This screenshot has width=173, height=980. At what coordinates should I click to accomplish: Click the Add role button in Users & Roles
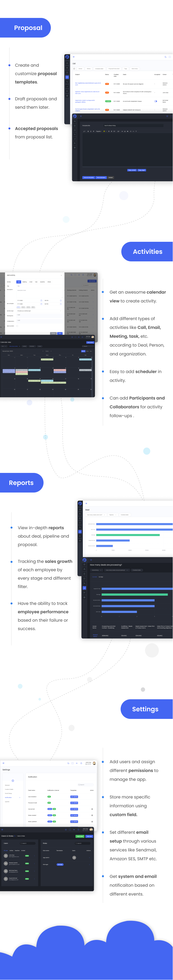[89, 837]
